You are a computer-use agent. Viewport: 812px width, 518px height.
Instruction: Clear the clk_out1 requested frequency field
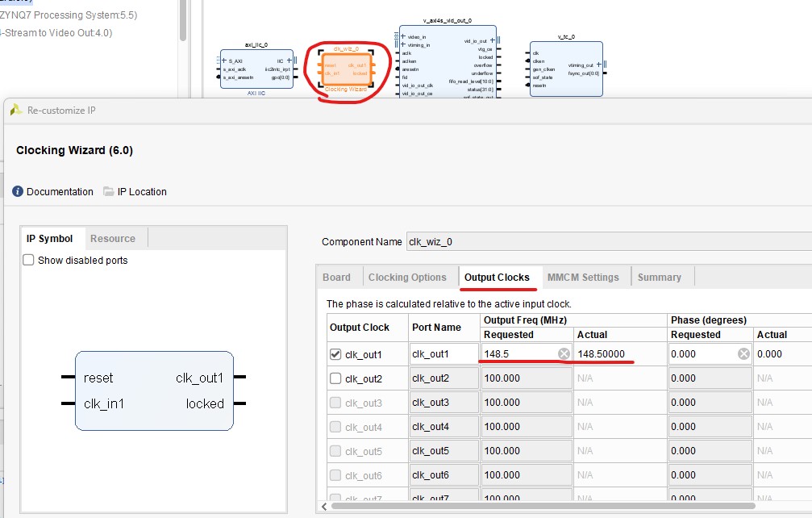click(x=564, y=354)
